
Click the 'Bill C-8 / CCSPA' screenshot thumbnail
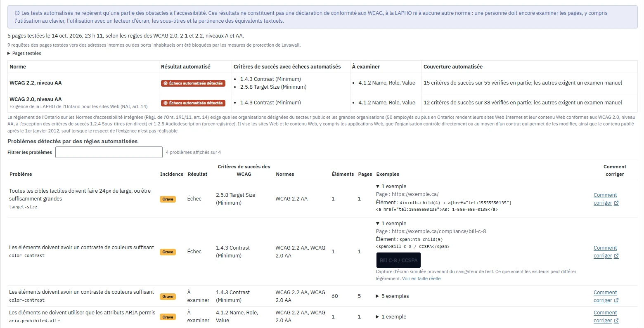coord(398,260)
